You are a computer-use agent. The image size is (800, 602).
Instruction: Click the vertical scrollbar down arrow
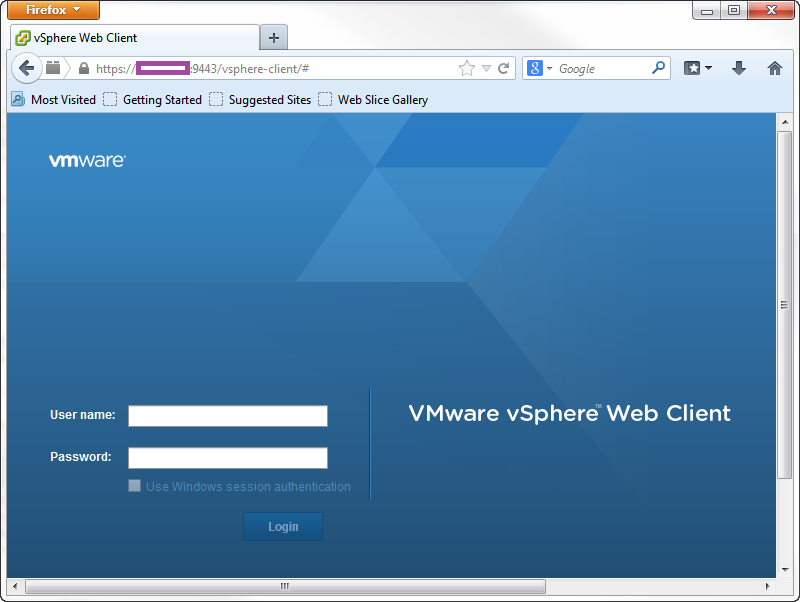coord(785,570)
